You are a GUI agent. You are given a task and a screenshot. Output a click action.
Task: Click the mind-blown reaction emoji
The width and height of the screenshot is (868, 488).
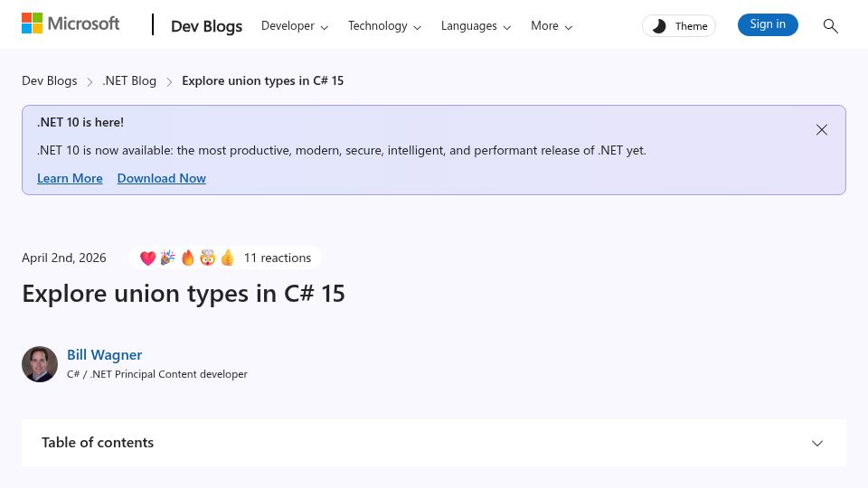[208, 258]
